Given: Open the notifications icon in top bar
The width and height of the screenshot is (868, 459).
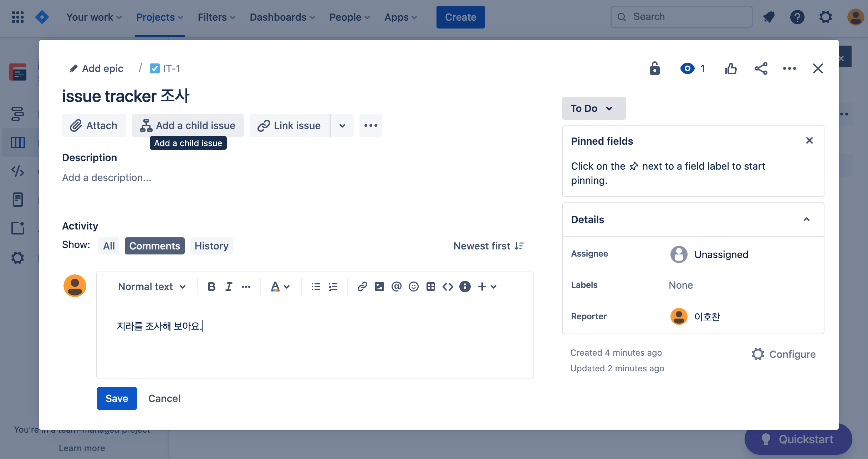Looking at the screenshot, I should click(769, 17).
